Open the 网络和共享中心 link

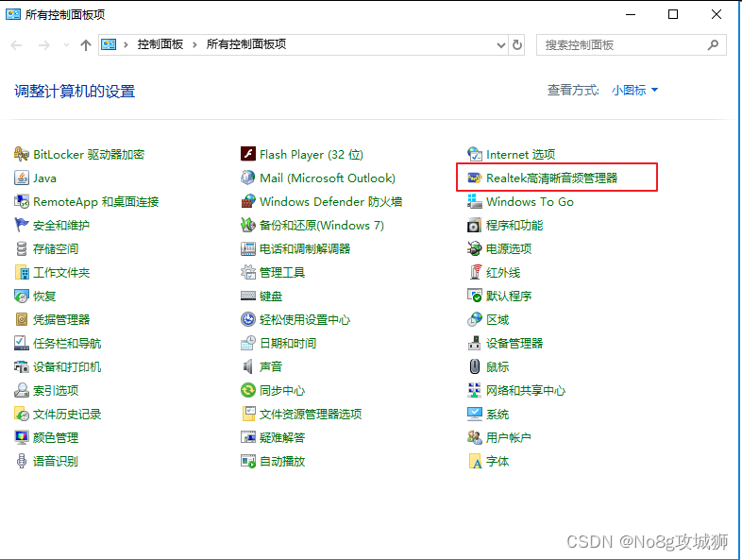pos(526,391)
